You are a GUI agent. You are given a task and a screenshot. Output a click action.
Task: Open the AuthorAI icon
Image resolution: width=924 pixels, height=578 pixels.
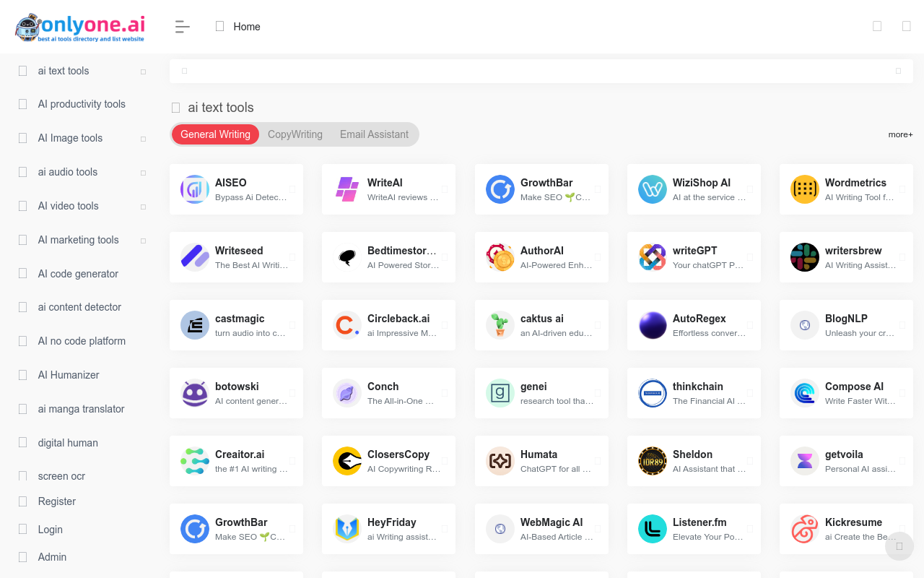coord(500,257)
